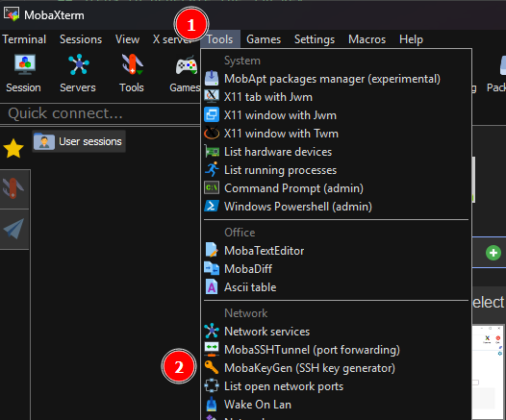Open MobaSSHTunnel port forwarding
The width and height of the screenshot is (506, 420).
[x=336, y=350]
